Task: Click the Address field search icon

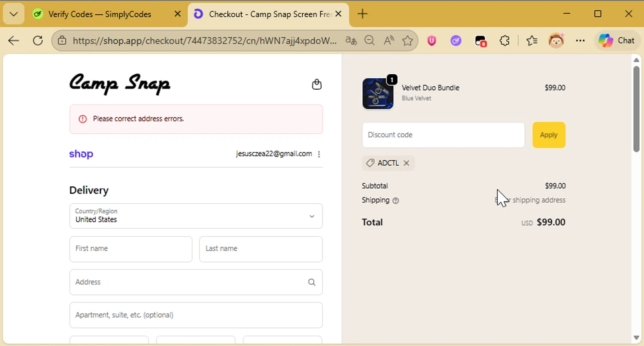Action: pos(312,282)
